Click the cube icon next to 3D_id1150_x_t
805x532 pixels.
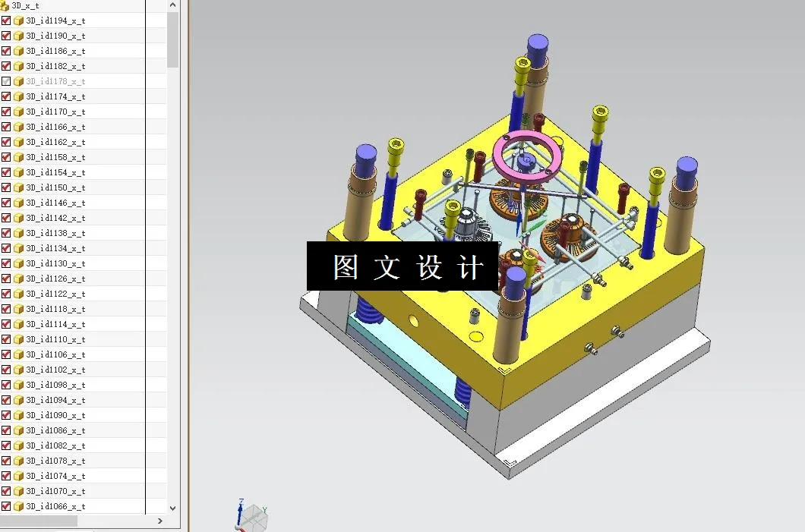pos(17,187)
